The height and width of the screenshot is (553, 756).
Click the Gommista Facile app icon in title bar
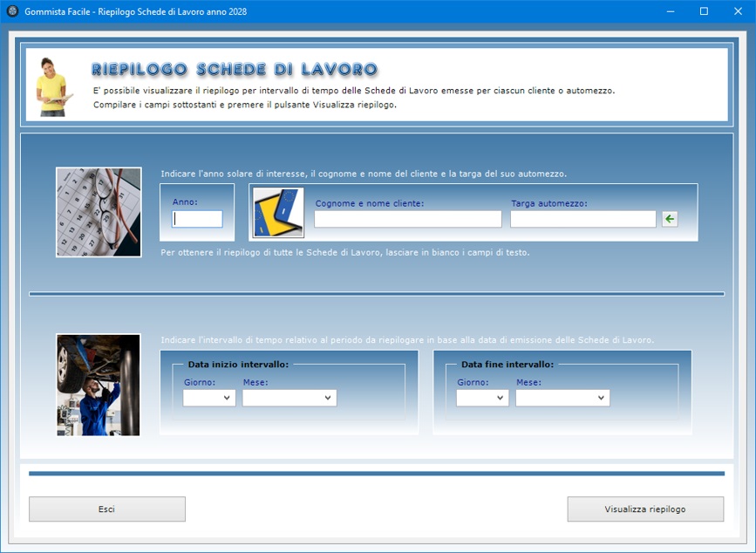coord(12,11)
